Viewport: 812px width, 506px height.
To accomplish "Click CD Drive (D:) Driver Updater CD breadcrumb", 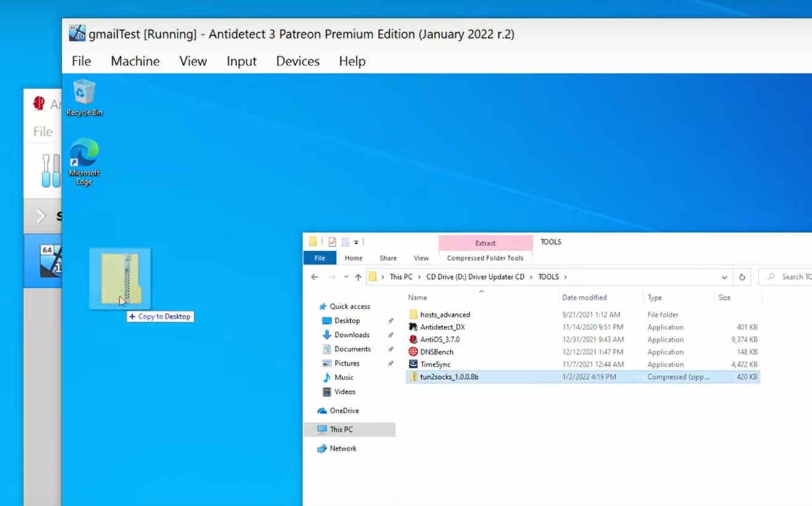I will pos(475,277).
